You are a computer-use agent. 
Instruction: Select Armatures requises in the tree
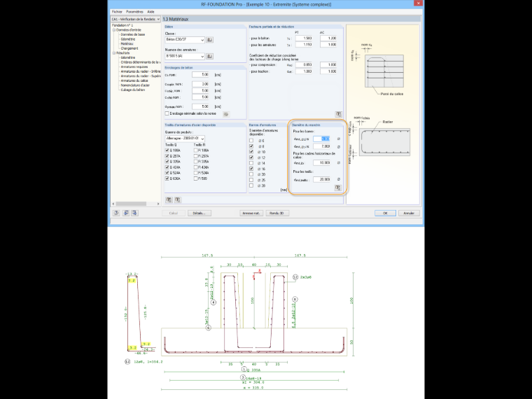click(134, 66)
